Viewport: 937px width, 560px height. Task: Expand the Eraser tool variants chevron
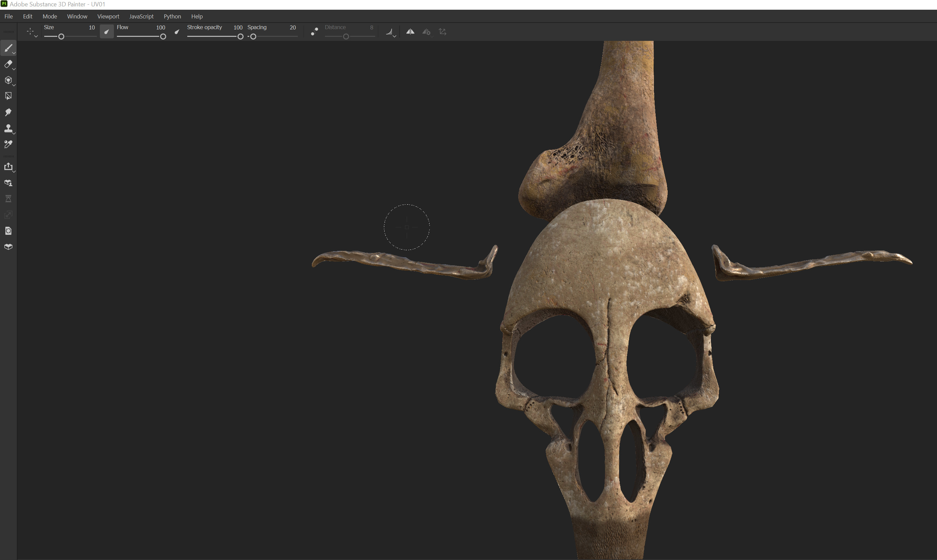14,69
